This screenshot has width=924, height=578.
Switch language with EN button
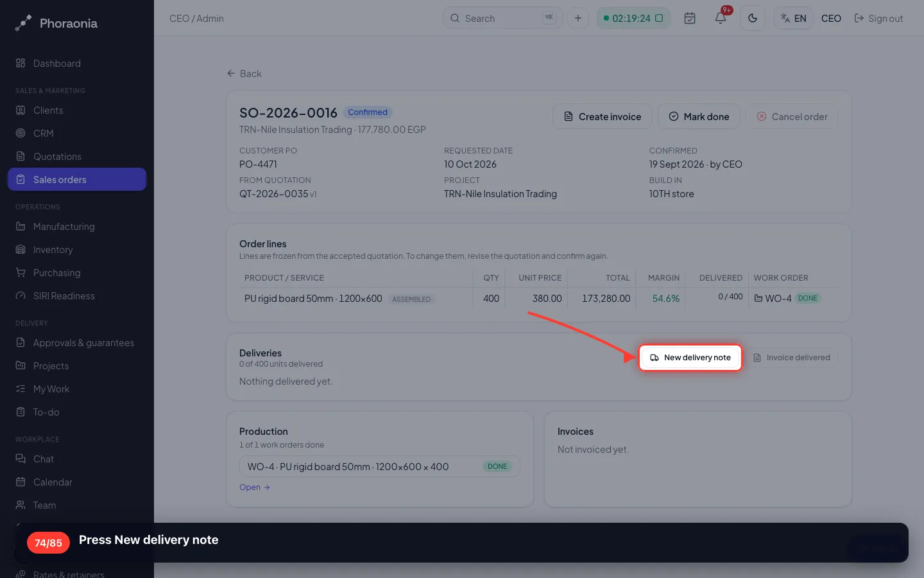794,18
